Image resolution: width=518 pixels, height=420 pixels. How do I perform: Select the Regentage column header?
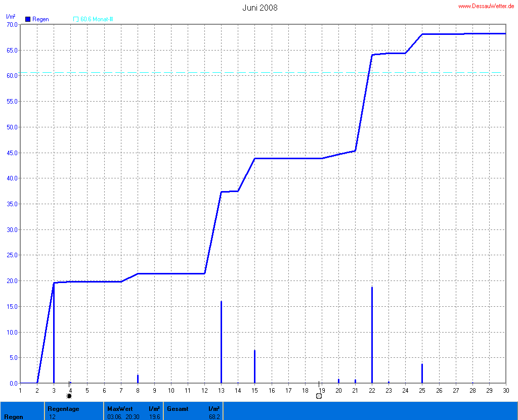click(x=63, y=408)
